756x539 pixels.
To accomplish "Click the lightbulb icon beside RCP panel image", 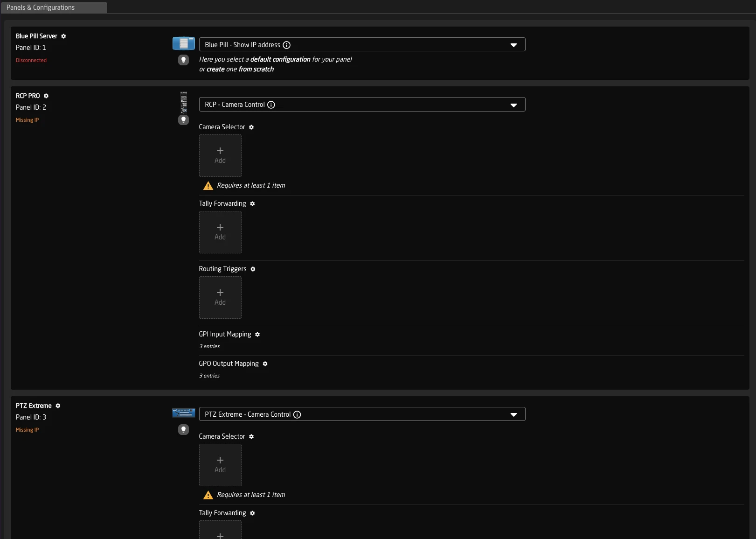I will (x=183, y=120).
